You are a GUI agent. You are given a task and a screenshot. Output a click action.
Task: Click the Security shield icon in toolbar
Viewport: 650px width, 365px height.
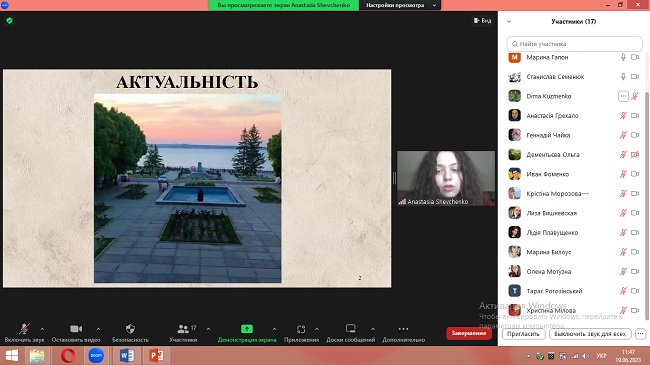pyautogui.click(x=130, y=329)
